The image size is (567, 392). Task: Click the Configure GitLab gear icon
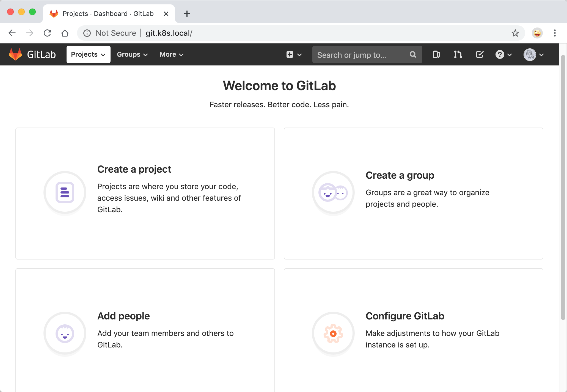click(333, 333)
